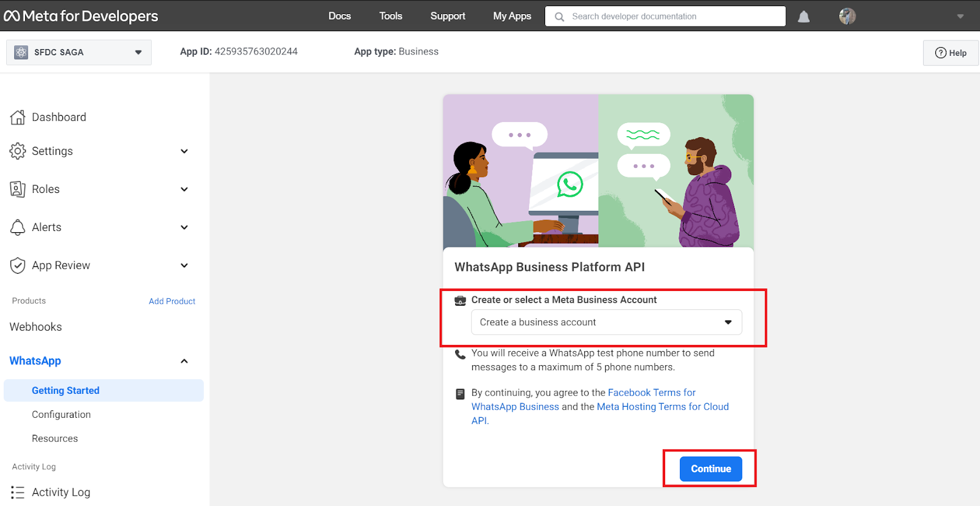
Task: Expand the App Review section chevron
Action: pyautogui.click(x=184, y=265)
